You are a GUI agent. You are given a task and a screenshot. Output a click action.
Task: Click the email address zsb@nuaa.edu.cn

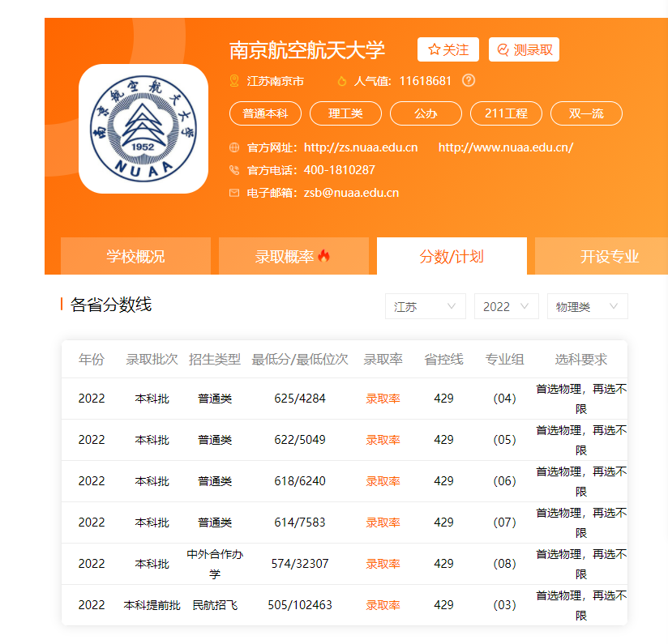[x=351, y=193]
